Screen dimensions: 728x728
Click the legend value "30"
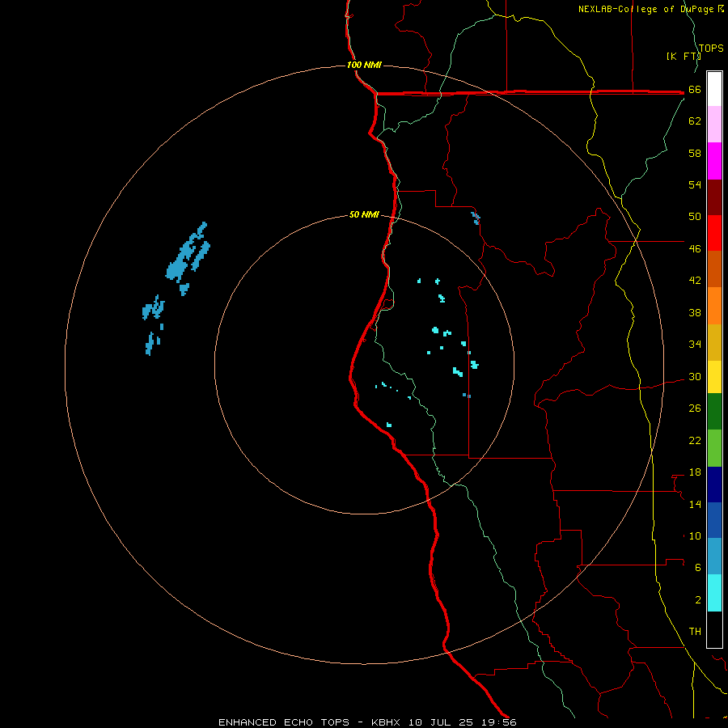pos(695,376)
